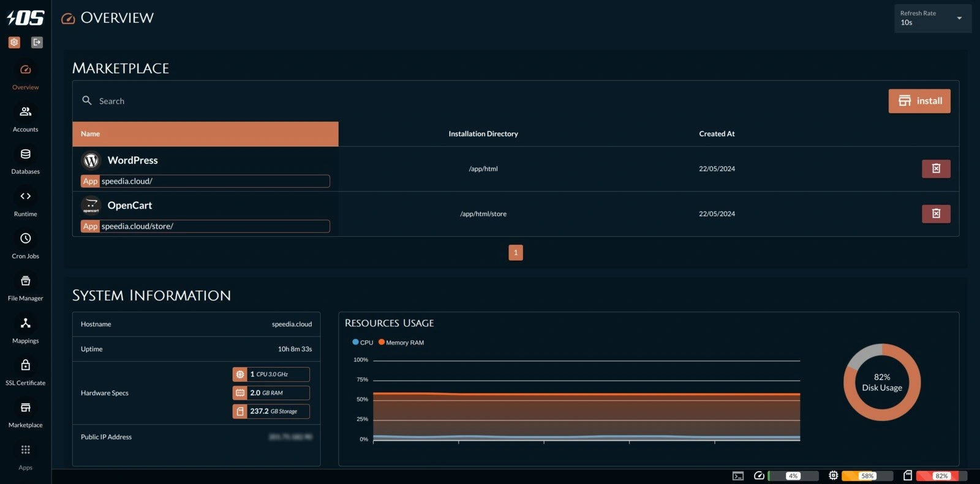Open Cron Jobs from the sidebar

(25, 245)
